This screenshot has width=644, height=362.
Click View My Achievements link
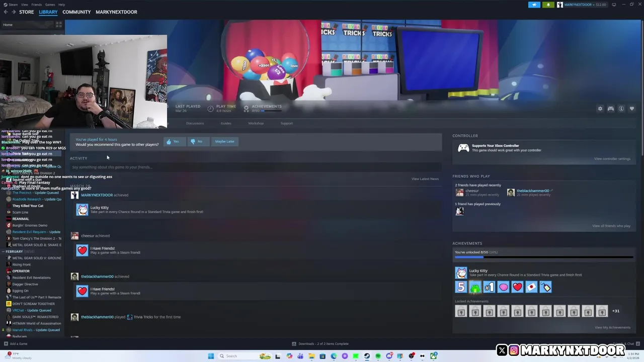tap(612, 327)
